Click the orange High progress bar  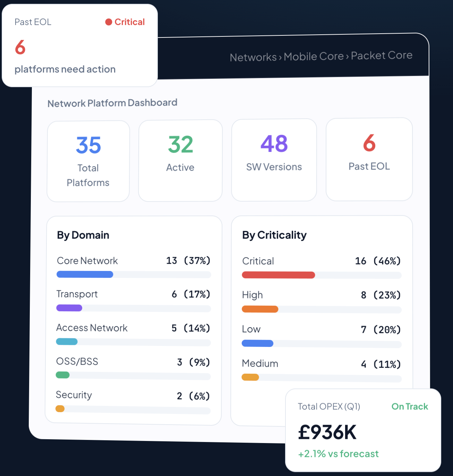point(260,309)
